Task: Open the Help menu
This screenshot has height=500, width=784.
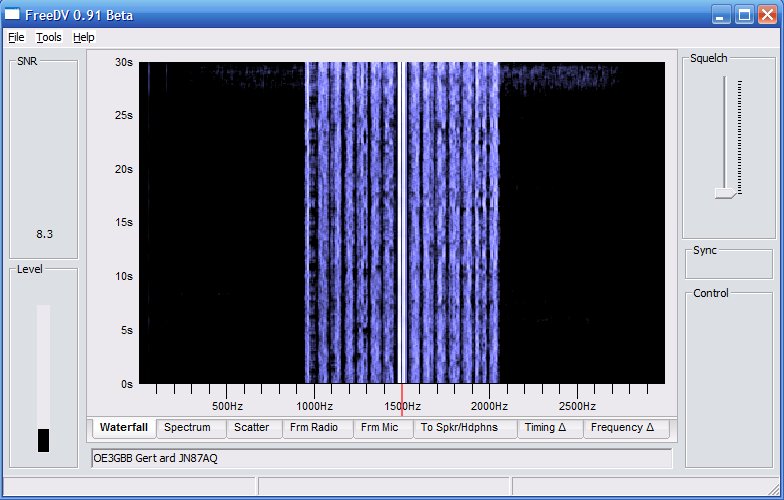Action: click(84, 38)
